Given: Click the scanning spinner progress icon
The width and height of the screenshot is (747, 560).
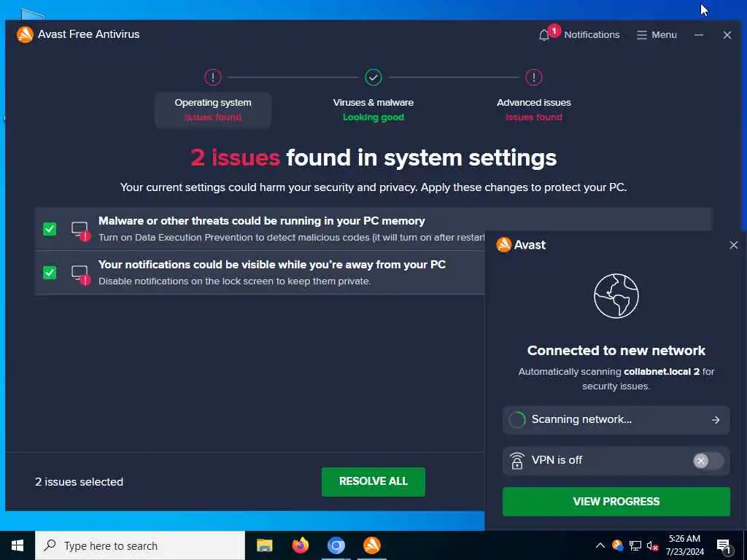Looking at the screenshot, I should tap(517, 419).
